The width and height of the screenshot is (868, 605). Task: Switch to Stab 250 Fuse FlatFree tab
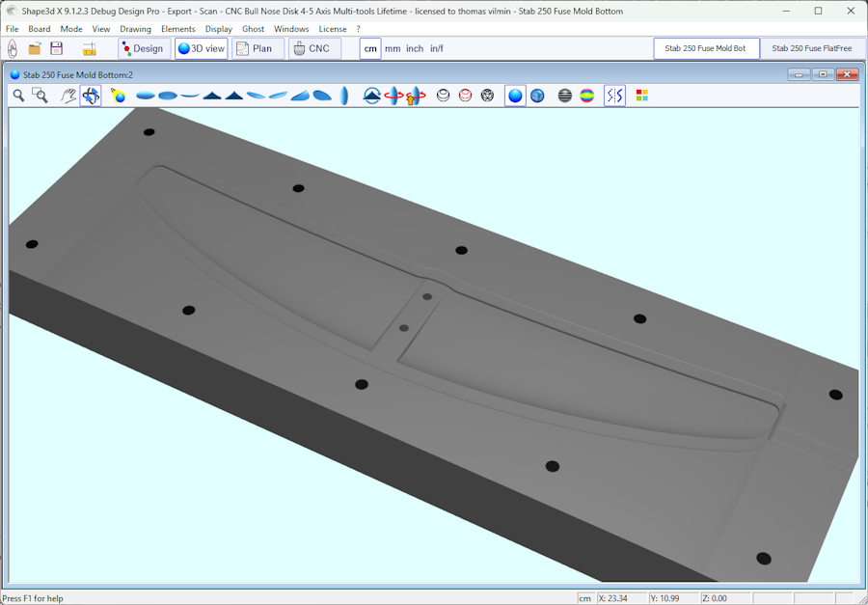(811, 48)
